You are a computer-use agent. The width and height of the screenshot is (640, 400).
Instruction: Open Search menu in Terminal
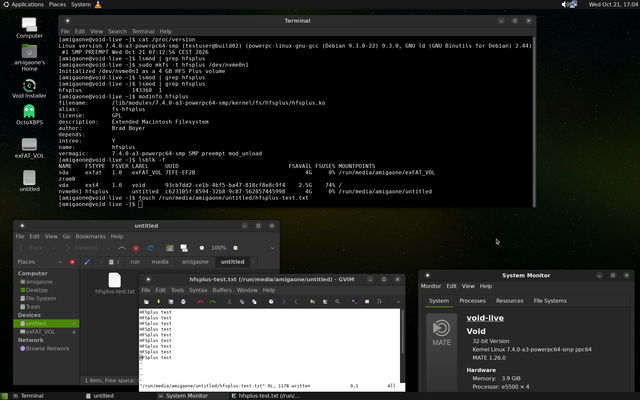(117, 31)
